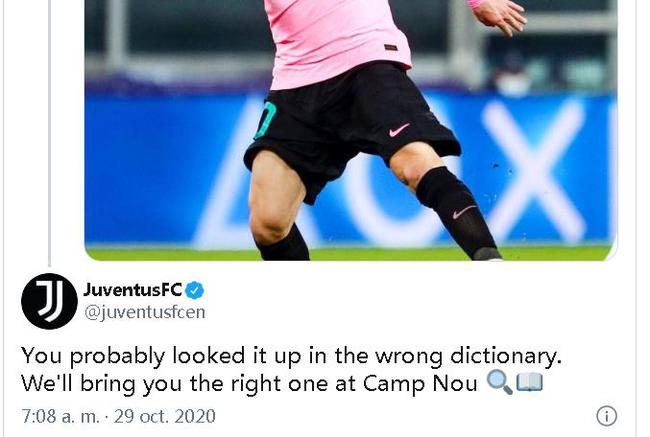Click the 29 oct. 2020 date
Image resolution: width=650 pixels, height=437 pixels.
pyautogui.click(x=165, y=416)
